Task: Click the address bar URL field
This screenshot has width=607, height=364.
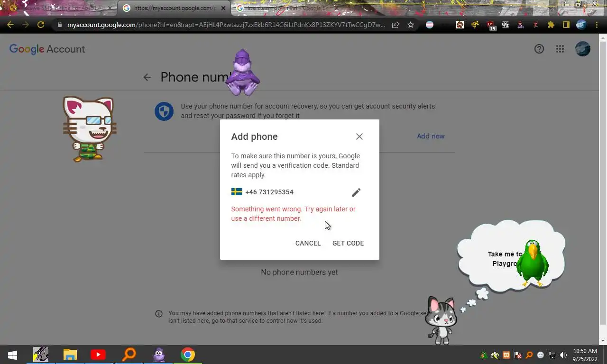Action: (x=226, y=25)
